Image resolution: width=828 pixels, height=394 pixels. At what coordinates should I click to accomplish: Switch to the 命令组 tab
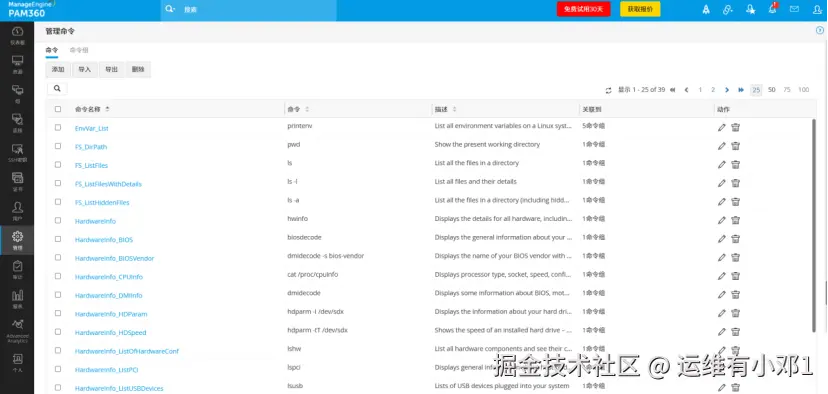(79, 50)
